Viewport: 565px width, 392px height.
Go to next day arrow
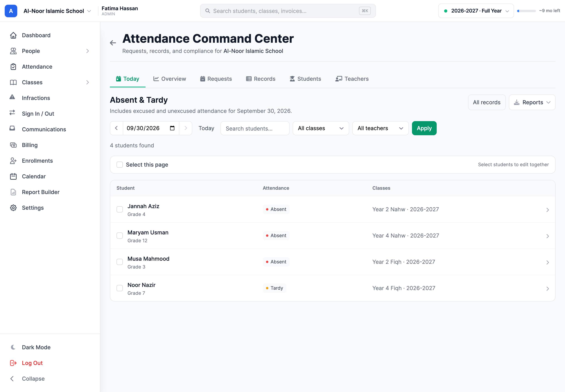(x=186, y=128)
